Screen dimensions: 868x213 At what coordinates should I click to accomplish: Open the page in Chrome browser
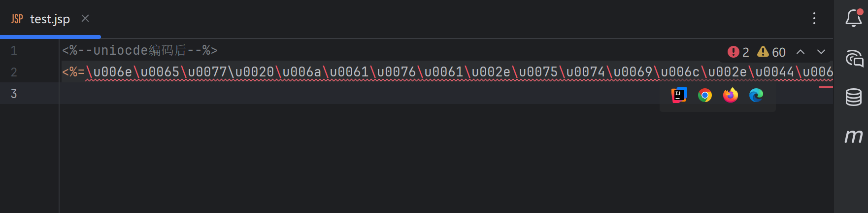705,95
